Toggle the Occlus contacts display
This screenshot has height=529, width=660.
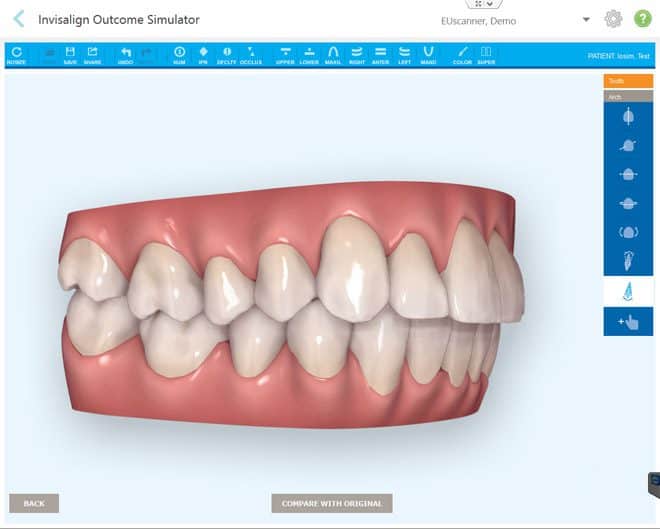click(x=250, y=55)
